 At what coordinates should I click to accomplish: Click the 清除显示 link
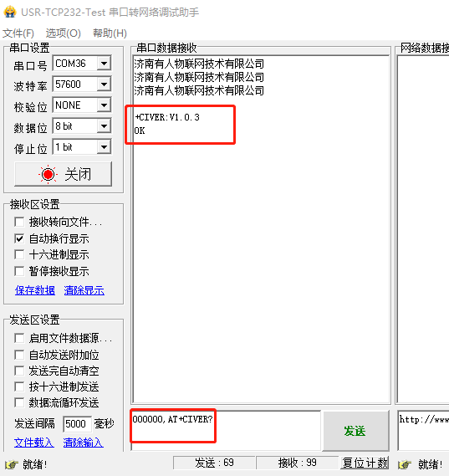point(84,290)
